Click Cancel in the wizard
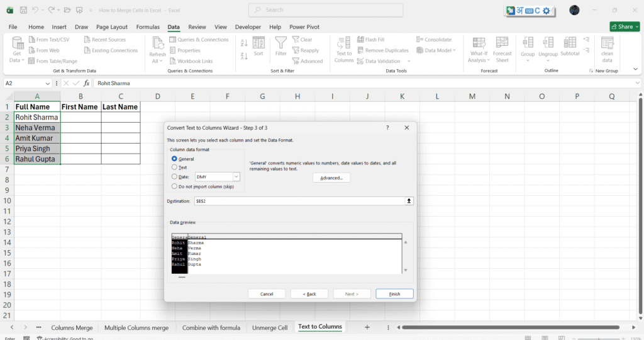Viewport: 644px width, 340px height. click(267, 294)
